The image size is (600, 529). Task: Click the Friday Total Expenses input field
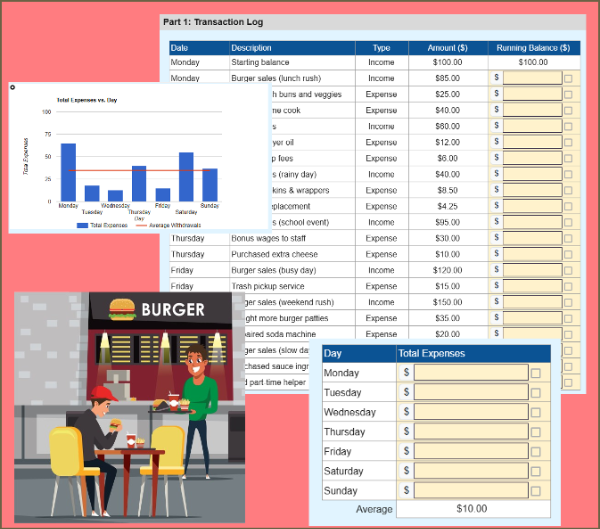(471, 451)
